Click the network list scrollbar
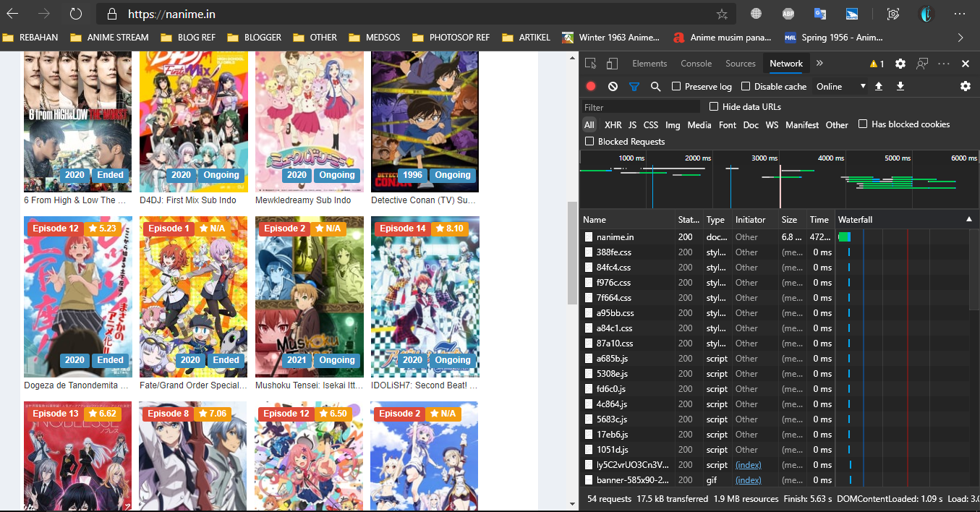The width and height of the screenshot is (980, 512). click(x=974, y=270)
